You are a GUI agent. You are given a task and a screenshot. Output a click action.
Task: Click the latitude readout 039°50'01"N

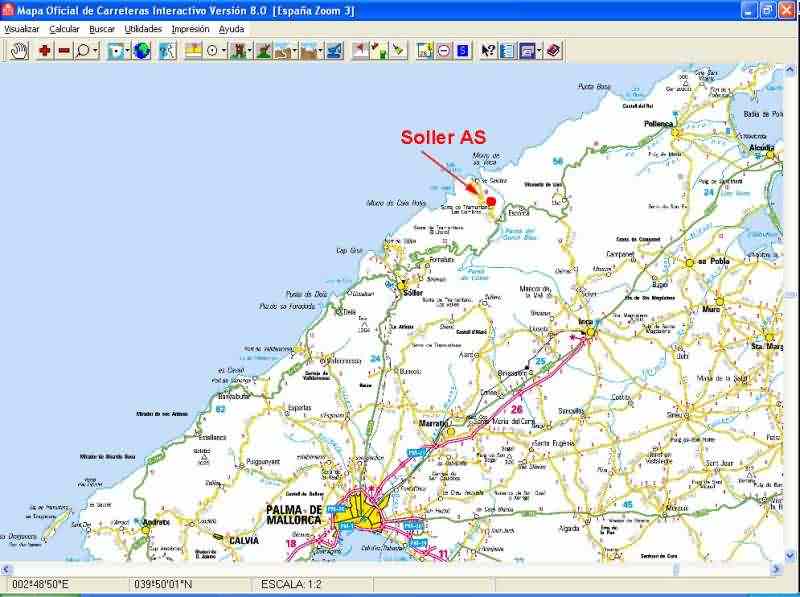(163, 584)
